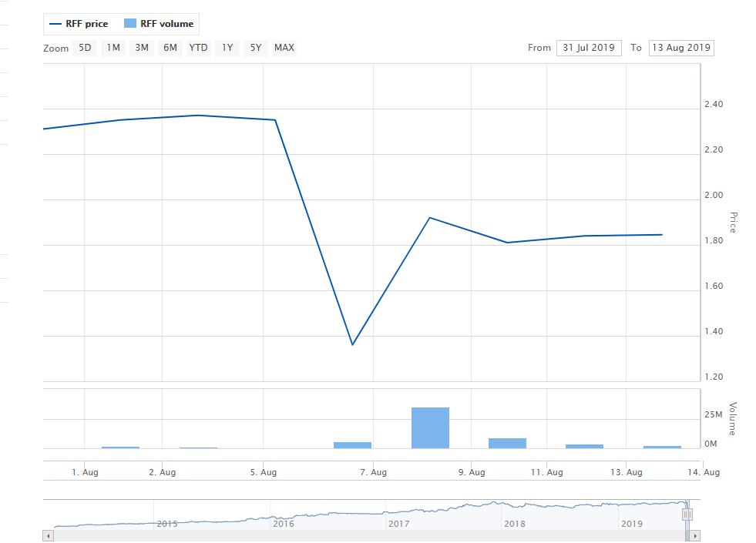Click the '7. Aug' axis label
This screenshot has height=543, width=756.
coord(373,472)
